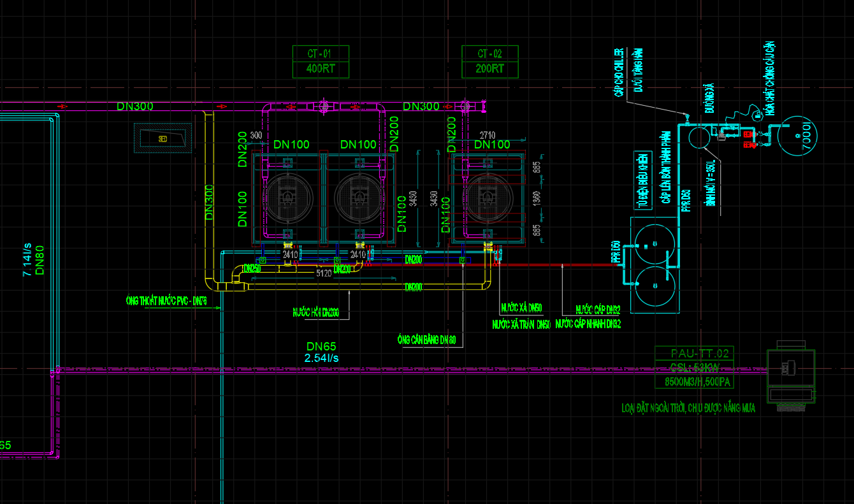Select the '300' dimension text near CT-01

click(x=256, y=135)
